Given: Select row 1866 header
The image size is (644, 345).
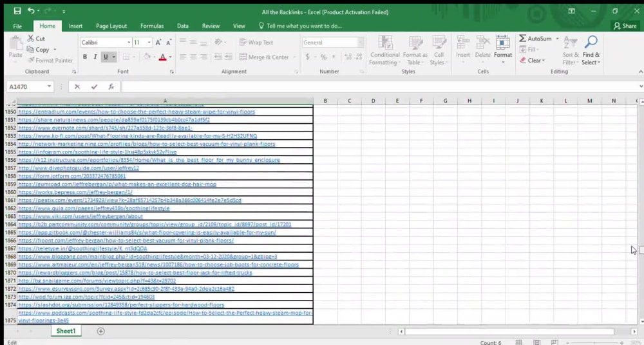Looking at the screenshot, I should coord(10,241).
